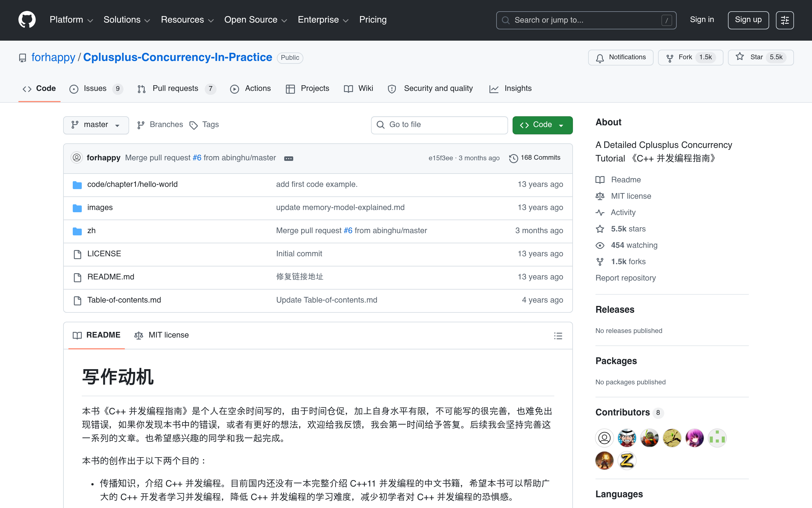The height and width of the screenshot is (508, 812).
Task: View all Branches
Action: click(160, 125)
